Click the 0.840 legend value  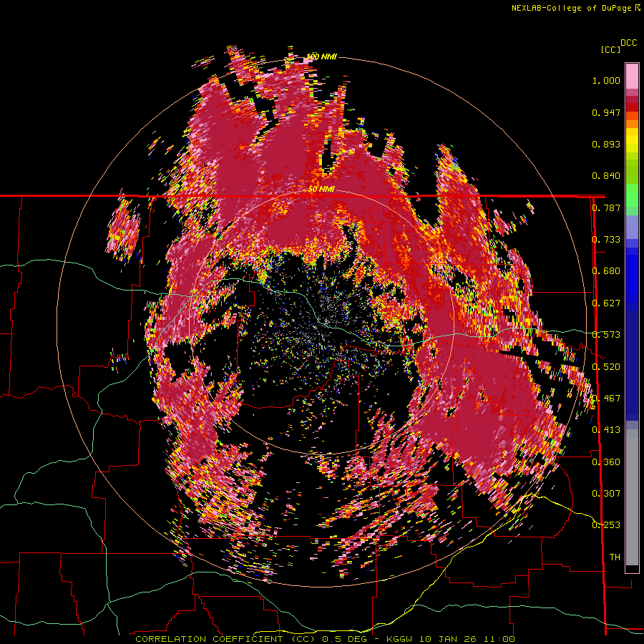[606, 176]
